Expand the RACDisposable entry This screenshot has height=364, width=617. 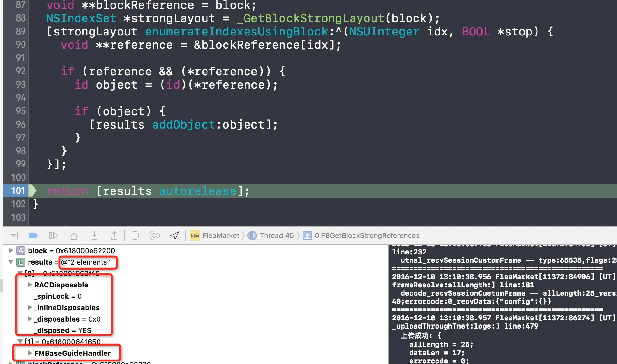click(x=30, y=285)
